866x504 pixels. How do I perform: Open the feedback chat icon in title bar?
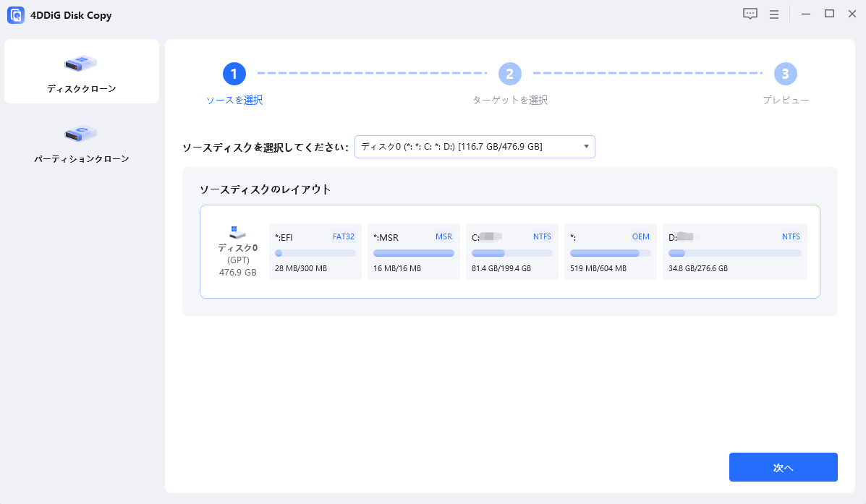(x=750, y=14)
